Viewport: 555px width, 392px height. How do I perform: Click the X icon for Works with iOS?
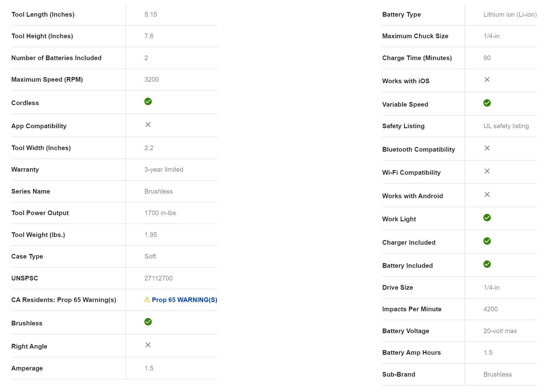(x=487, y=80)
